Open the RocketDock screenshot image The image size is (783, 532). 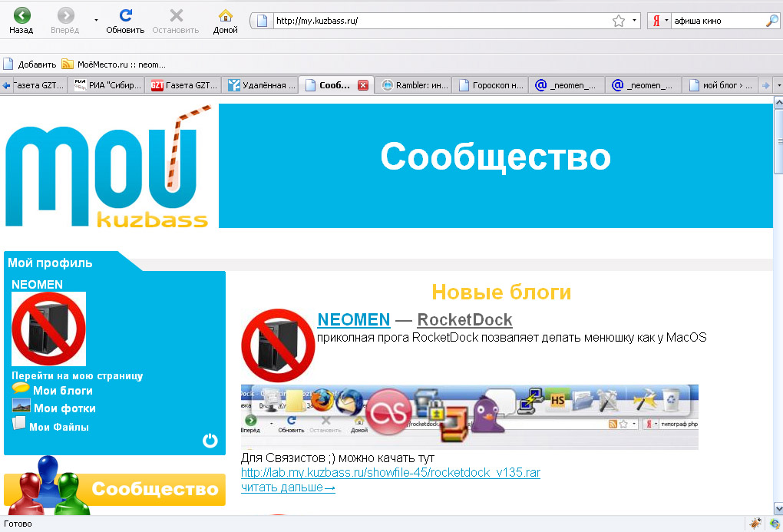tap(469, 417)
